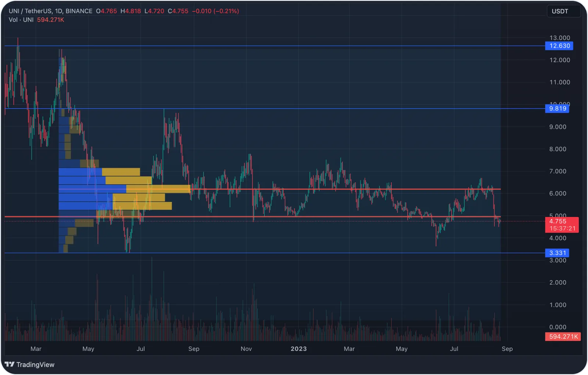Click the 8.000 price axis value
588x375 pixels.
pos(558,149)
